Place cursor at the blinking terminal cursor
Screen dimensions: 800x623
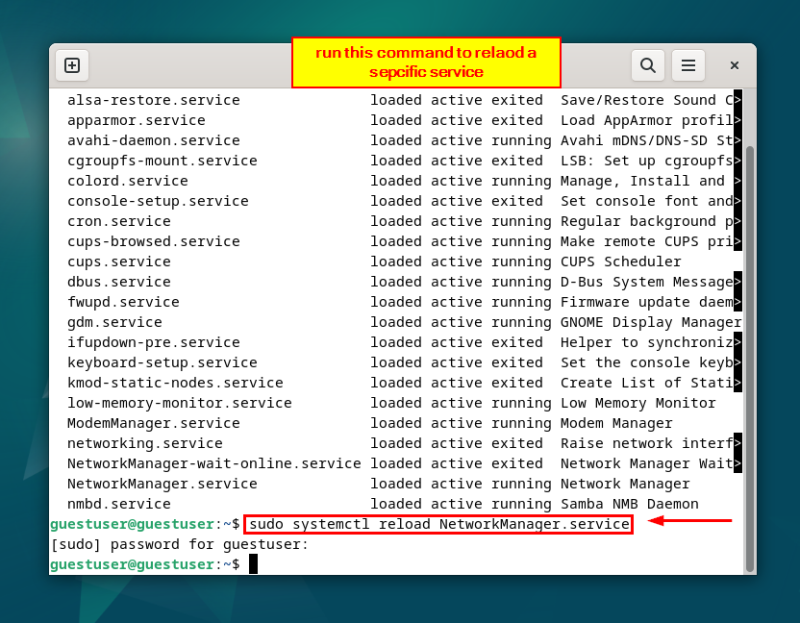coord(252,563)
